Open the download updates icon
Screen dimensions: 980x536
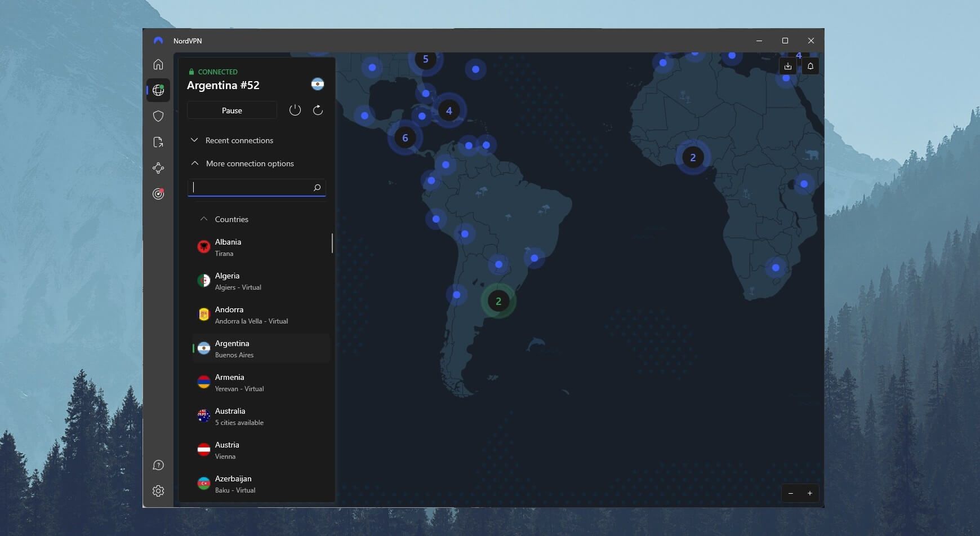[x=788, y=66]
